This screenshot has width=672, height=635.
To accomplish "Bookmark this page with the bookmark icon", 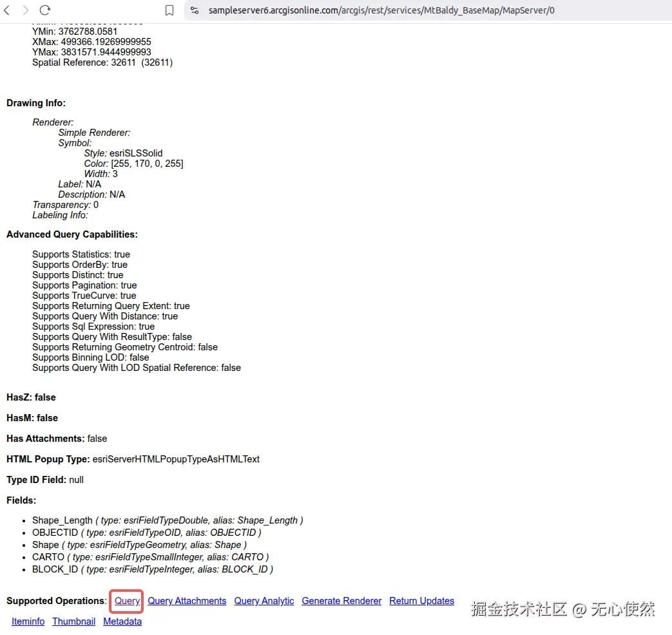I will pyautogui.click(x=169, y=10).
